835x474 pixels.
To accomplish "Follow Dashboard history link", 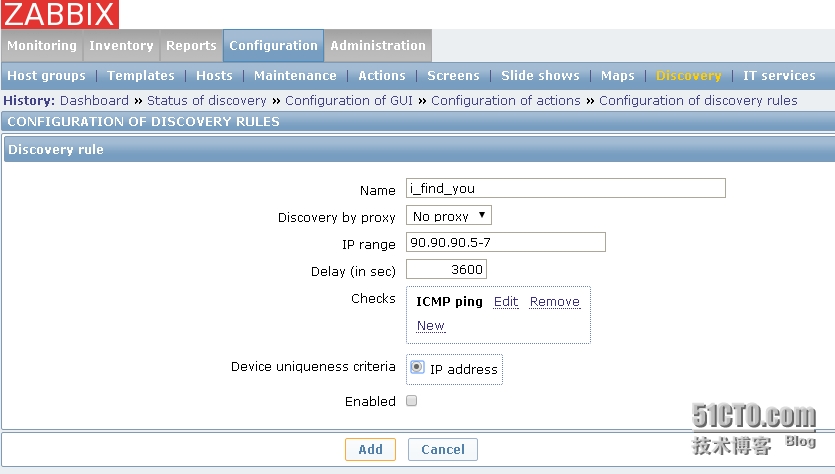I will click(94, 101).
